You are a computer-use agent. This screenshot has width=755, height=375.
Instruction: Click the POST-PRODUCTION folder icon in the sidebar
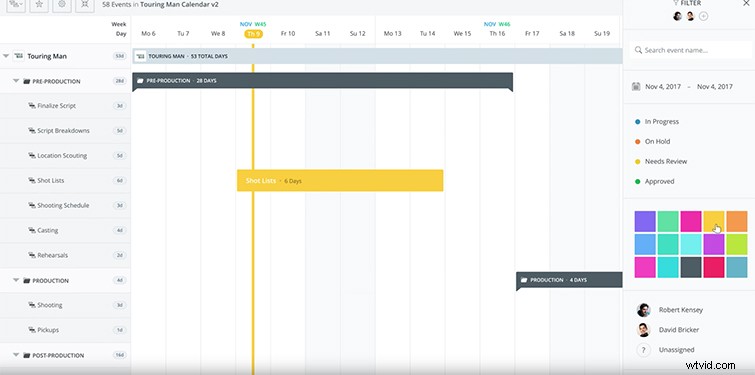pyautogui.click(x=26, y=355)
